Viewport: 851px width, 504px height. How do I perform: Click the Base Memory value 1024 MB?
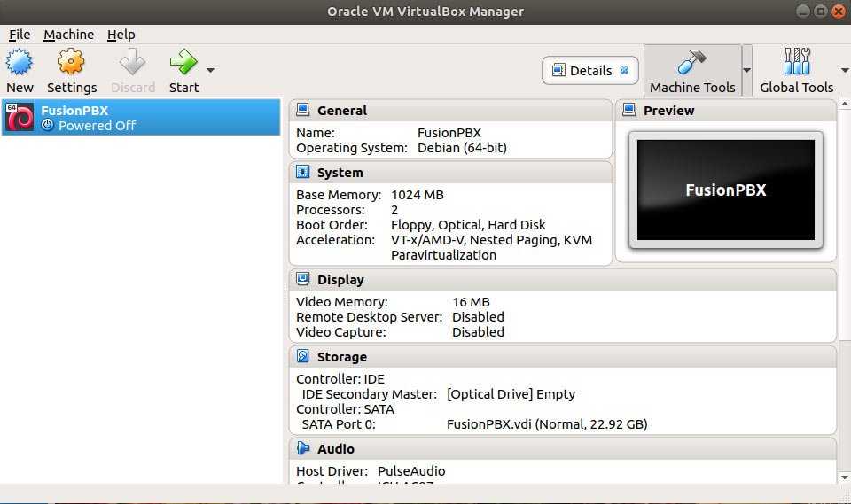point(418,195)
